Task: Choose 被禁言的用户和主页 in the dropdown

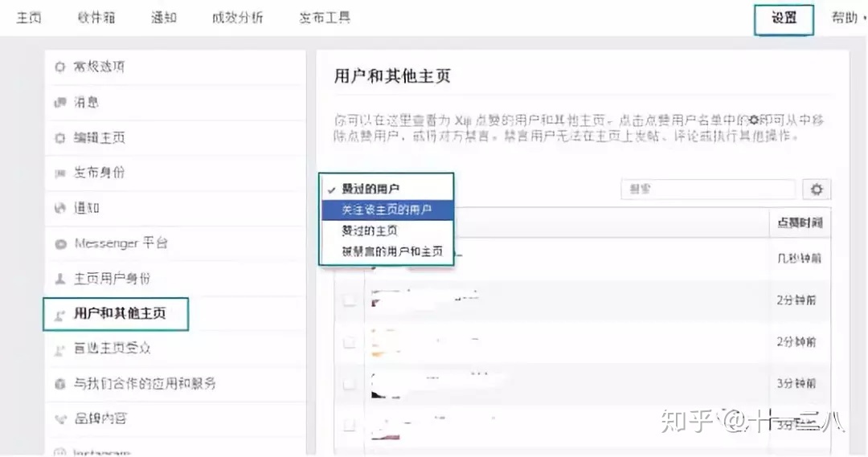Action: click(x=387, y=251)
